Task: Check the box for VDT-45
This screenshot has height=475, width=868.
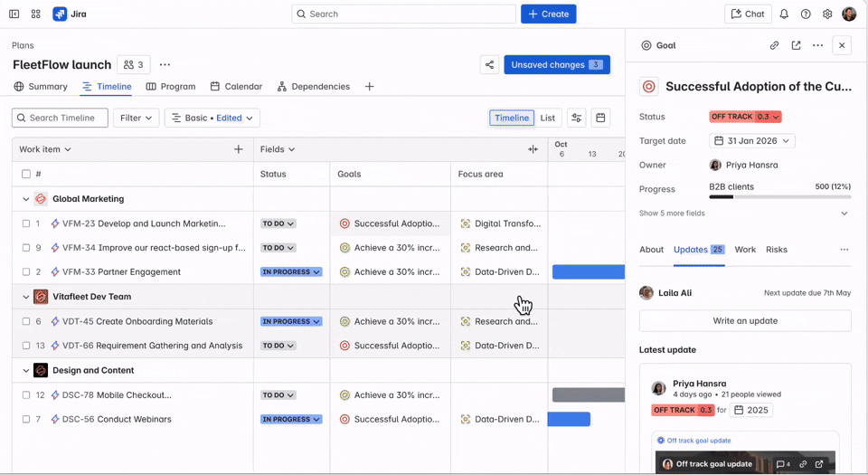Action: (x=26, y=322)
